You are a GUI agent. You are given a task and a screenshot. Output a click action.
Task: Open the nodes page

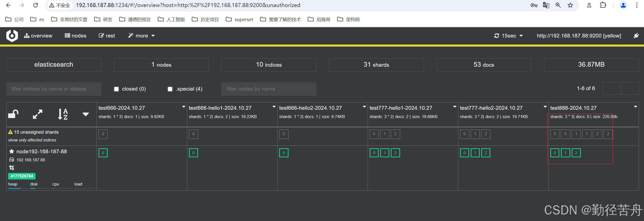[x=76, y=36]
